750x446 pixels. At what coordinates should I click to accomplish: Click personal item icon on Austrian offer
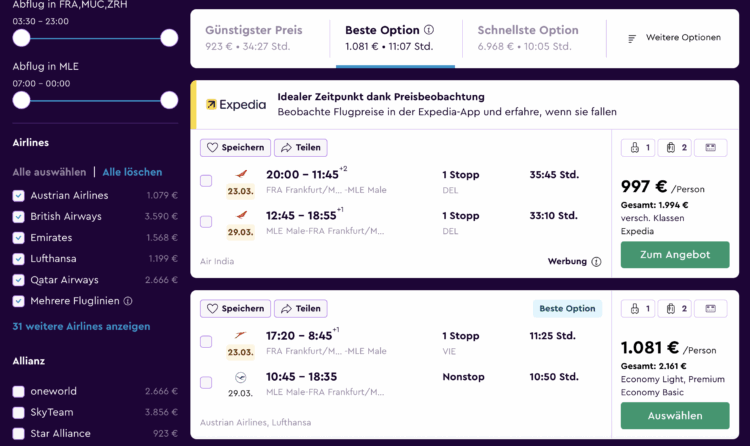(639, 309)
